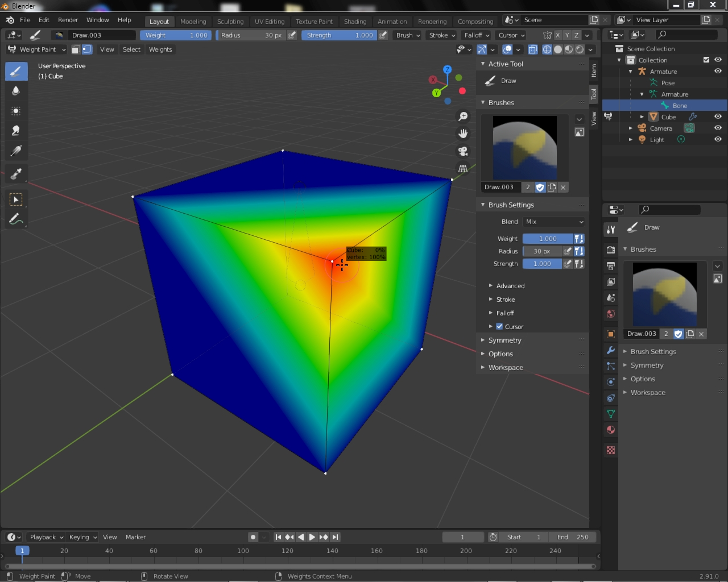The image size is (728, 582).
Task: Hide the Light in the outliner
Action: [718, 139]
